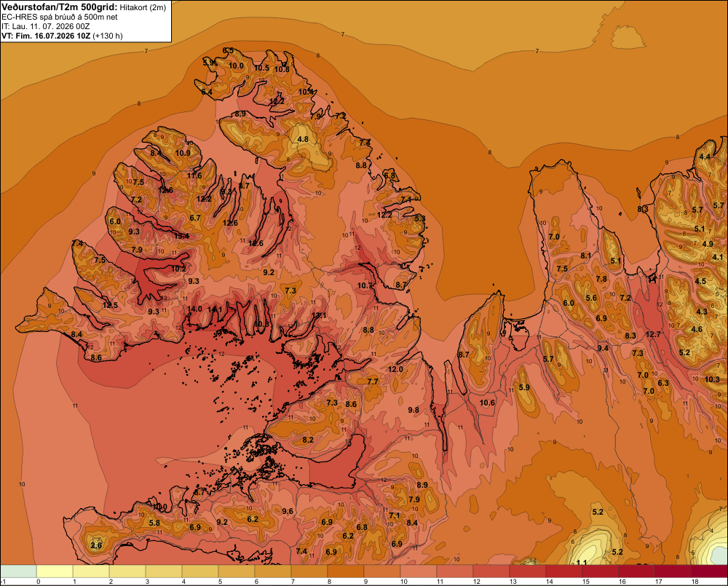Click the temperature value 4.8
Viewport: 728px width, 586px height.
pos(303,139)
